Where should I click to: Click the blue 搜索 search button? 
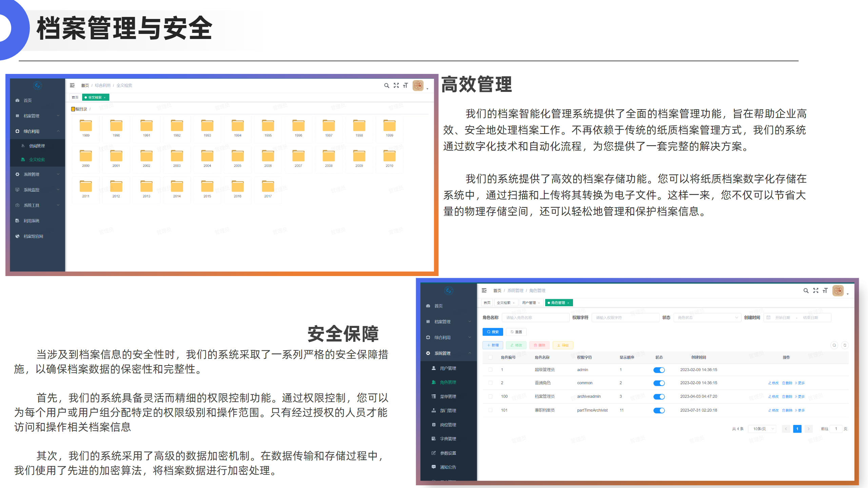pyautogui.click(x=493, y=332)
